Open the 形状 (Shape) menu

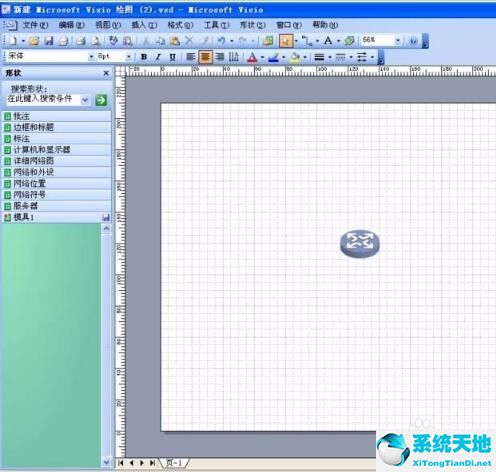(x=253, y=25)
